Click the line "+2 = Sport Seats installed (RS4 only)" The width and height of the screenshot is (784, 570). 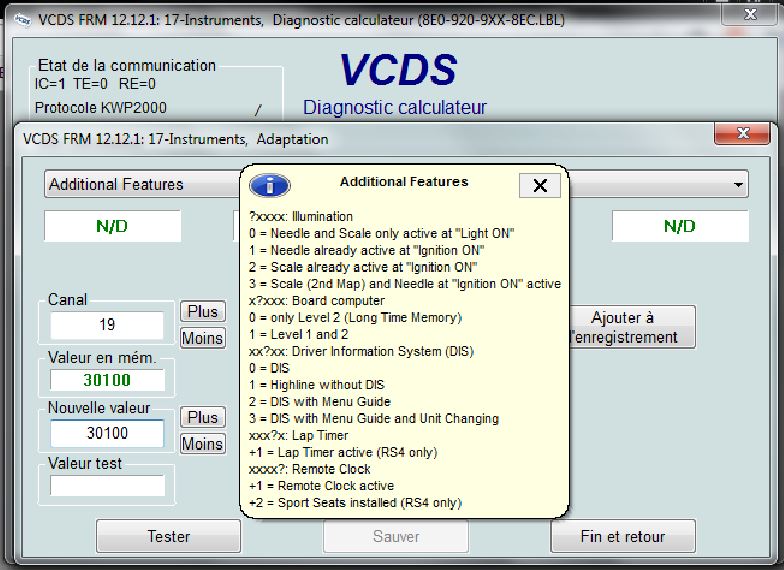(x=356, y=502)
